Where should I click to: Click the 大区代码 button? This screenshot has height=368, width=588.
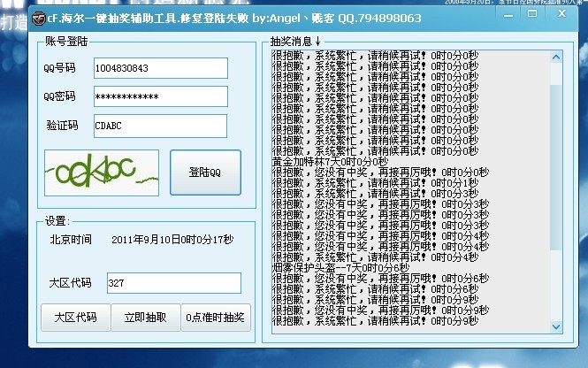pos(76,318)
